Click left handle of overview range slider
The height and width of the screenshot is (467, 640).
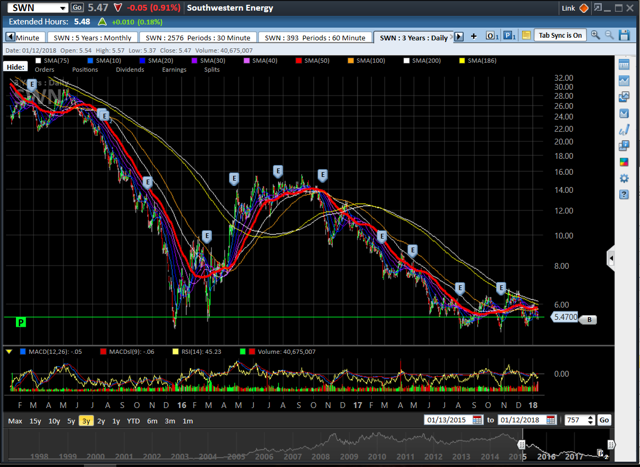(x=522, y=444)
